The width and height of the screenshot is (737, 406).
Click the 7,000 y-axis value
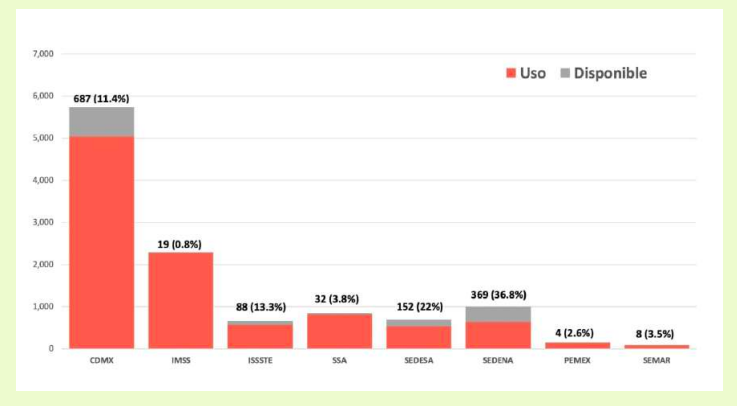pyautogui.click(x=43, y=53)
